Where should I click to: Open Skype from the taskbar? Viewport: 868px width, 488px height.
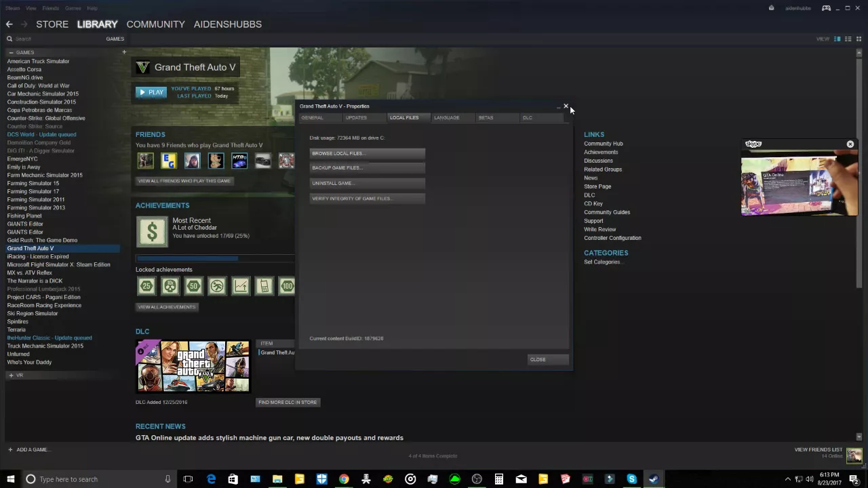click(631, 479)
